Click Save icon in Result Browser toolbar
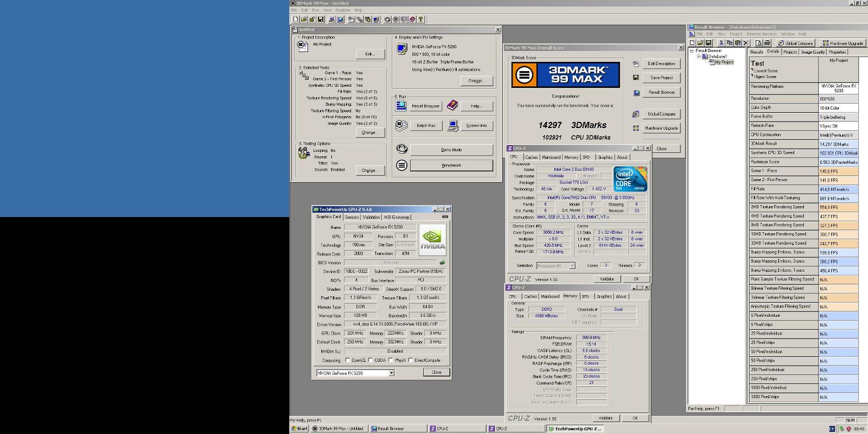Image resolution: width=868 pixels, height=434 pixels. click(709, 43)
